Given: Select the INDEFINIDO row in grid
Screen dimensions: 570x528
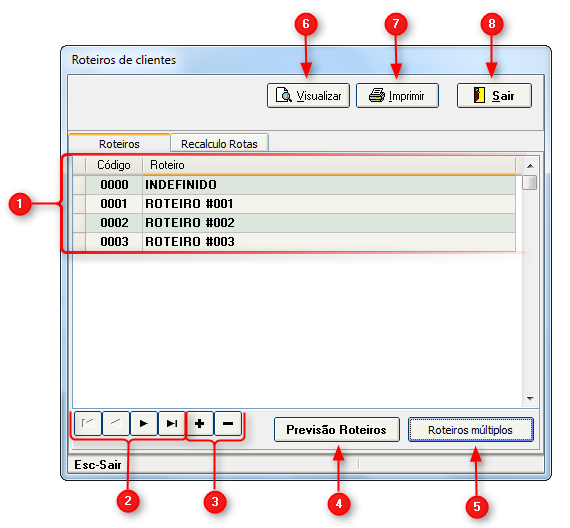Looking at the screenshot, I should click(294, 185).
